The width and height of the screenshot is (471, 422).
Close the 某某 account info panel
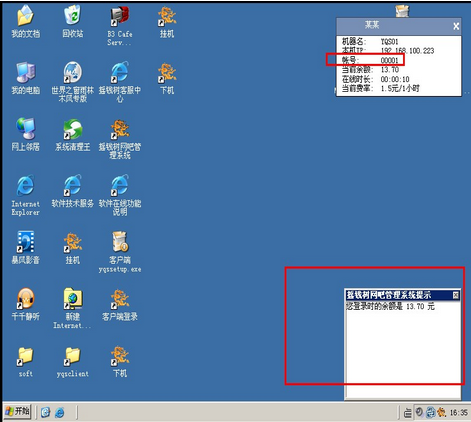click(x=456, y=26)
